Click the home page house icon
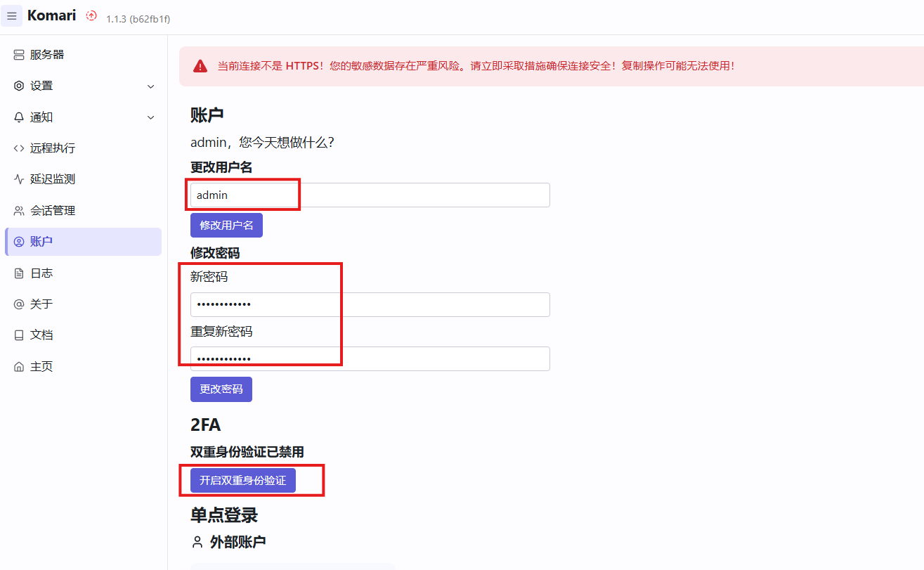 coord(19,367)
